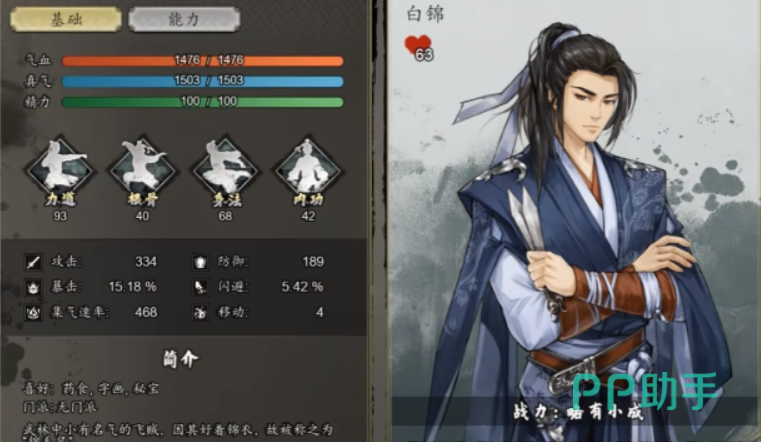Switch to the 基础 tab
This screenshot has height=442, width=761.
(66, 19)
